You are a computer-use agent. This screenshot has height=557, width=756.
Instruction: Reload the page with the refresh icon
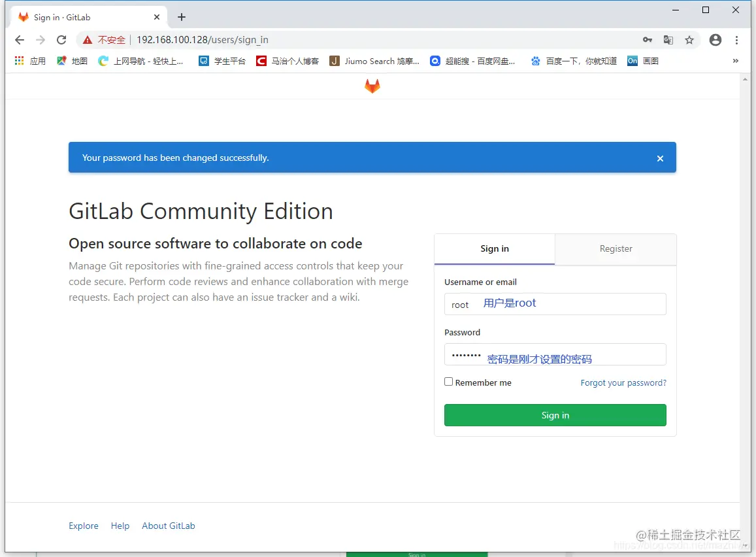[x=61, y=39]
